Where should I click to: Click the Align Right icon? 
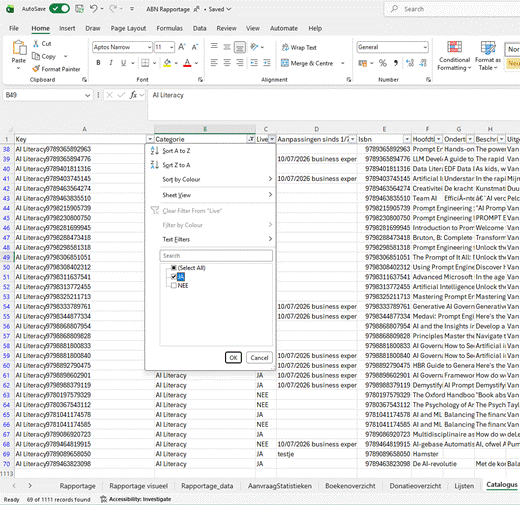(240, 63)
